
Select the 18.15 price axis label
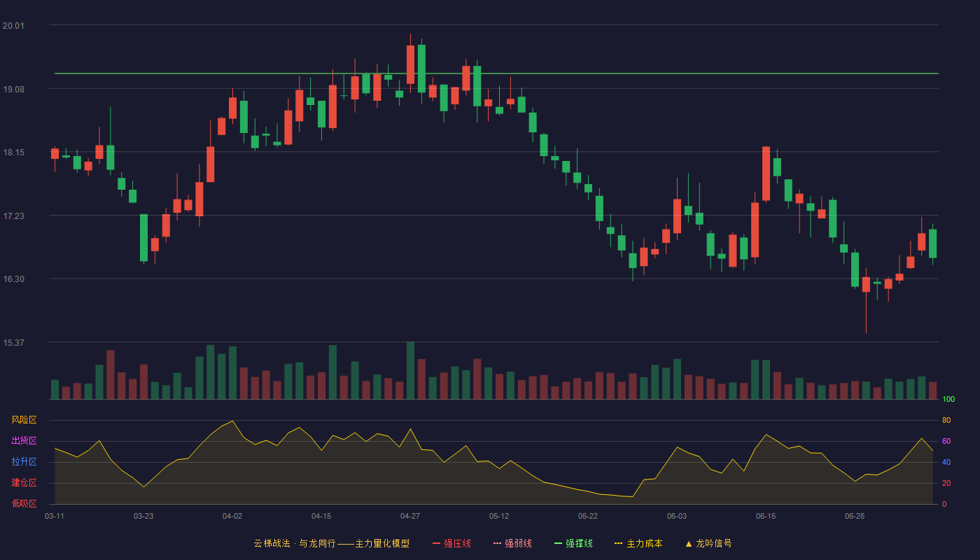pyautogui.click(x=13, y=153)
